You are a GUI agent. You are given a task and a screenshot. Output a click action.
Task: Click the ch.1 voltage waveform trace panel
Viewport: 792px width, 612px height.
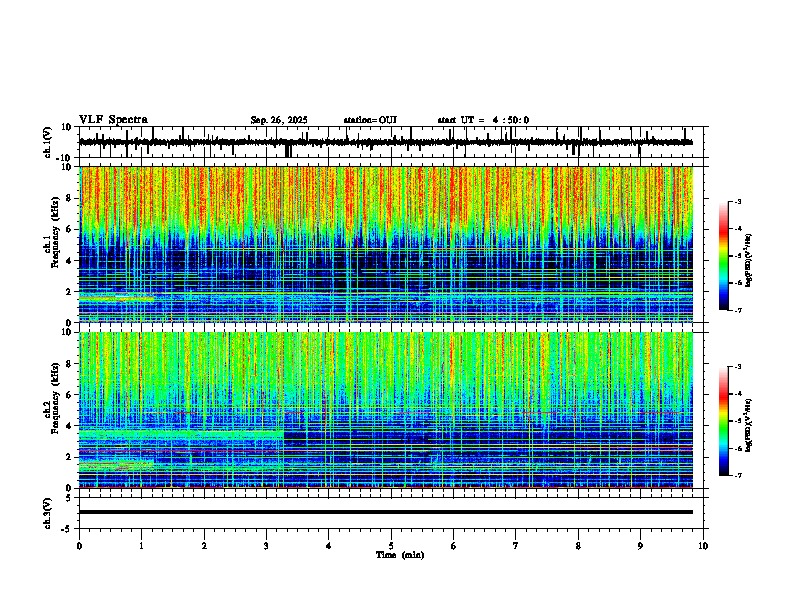391,142
